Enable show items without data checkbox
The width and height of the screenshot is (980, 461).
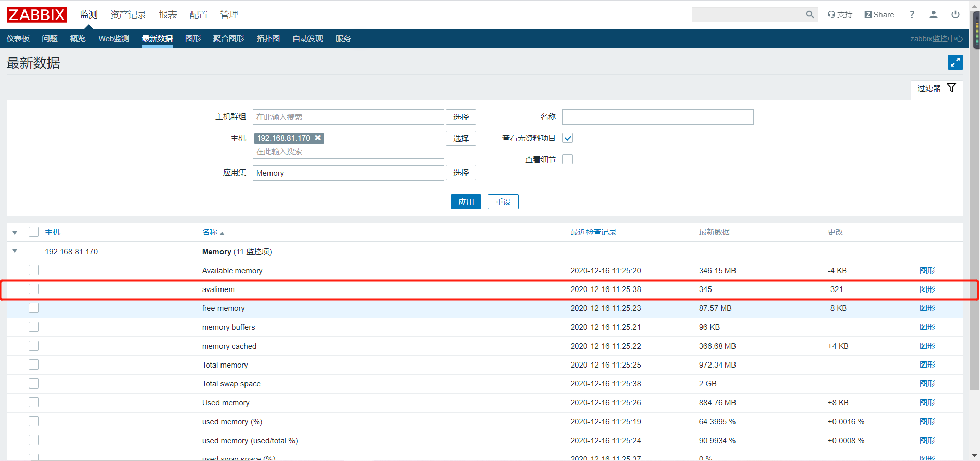click(x=568, y=138)
